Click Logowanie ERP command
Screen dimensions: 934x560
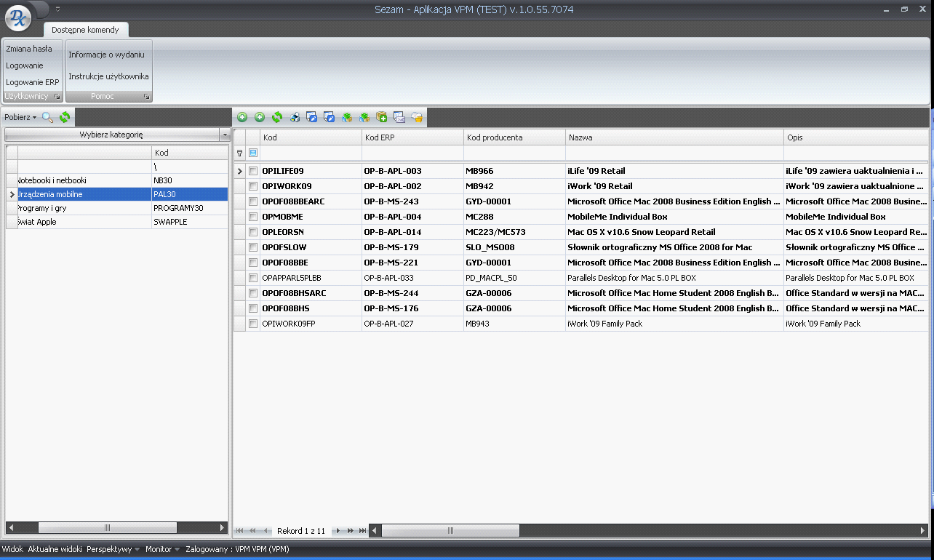(x=33, y=82)
